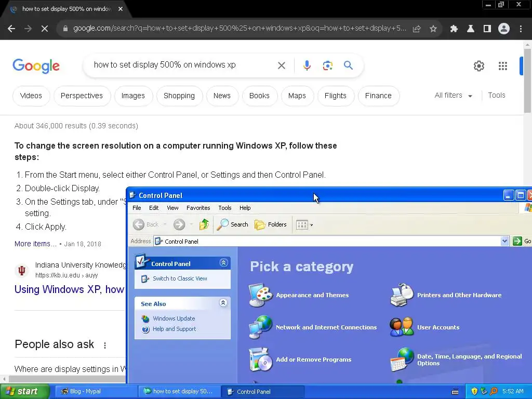Open Tools menu in Control Panel
Image resolution: width=532 pixels, height=399 pixels.
tap(224, 208)
